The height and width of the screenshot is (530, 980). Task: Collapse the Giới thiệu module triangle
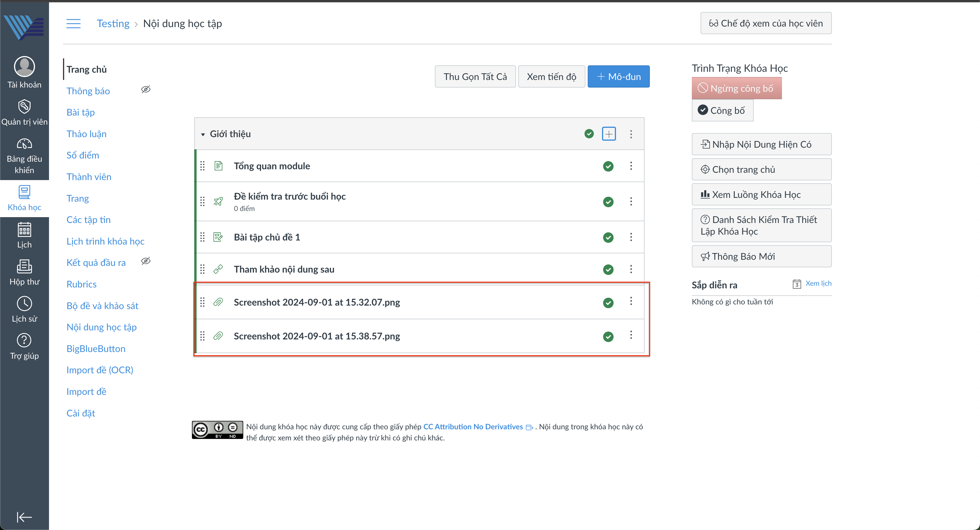(x=203, y=135)
